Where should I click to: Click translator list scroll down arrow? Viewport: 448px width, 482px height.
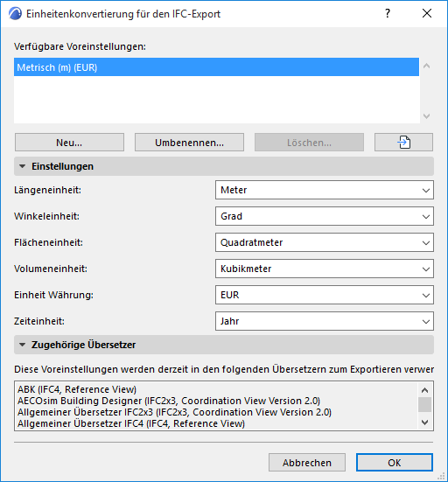tap(425, 423)
